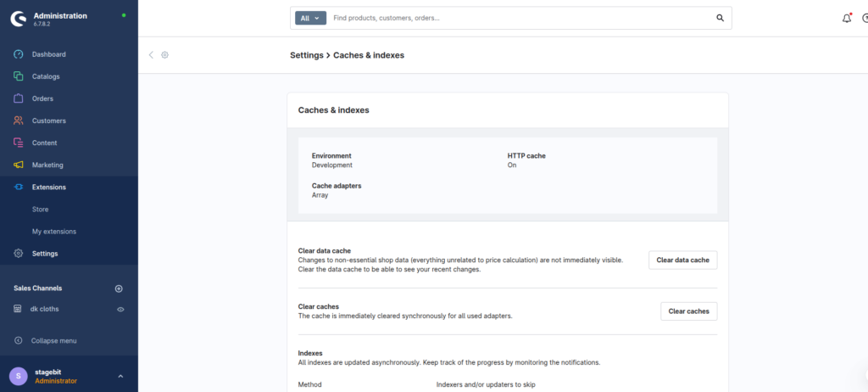Screen dimensions: 868x392
Task: Click the Cache adapters Array value
Action: coord(320,195)
